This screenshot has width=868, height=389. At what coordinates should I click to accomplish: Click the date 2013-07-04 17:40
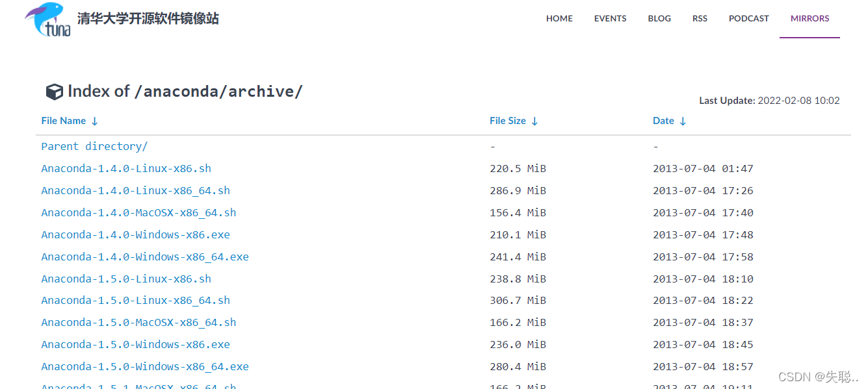(703, 212)
